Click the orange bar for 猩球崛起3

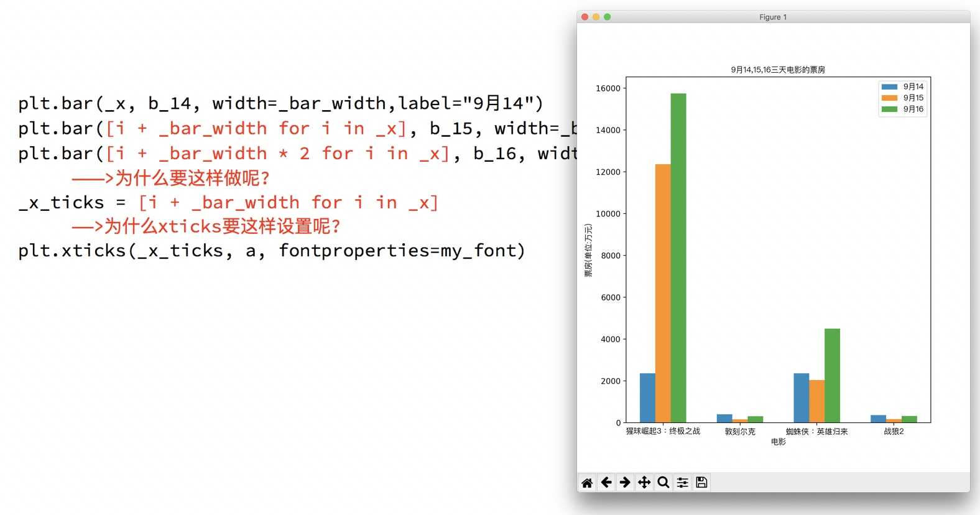(663, 294)
